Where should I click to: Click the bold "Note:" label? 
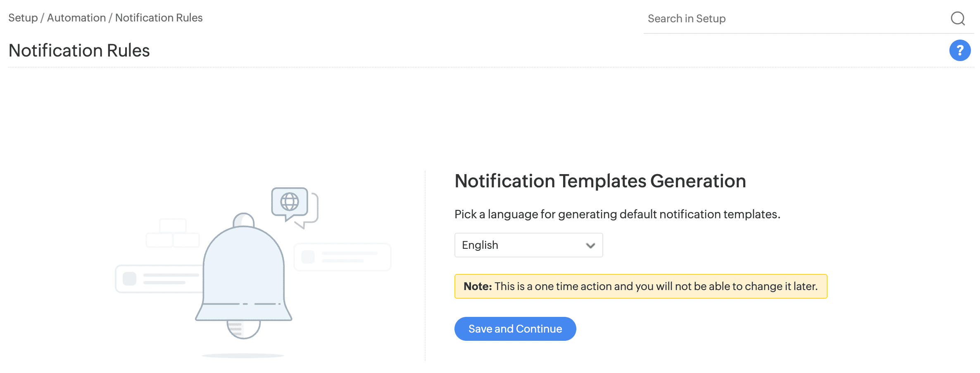(478, 286)
